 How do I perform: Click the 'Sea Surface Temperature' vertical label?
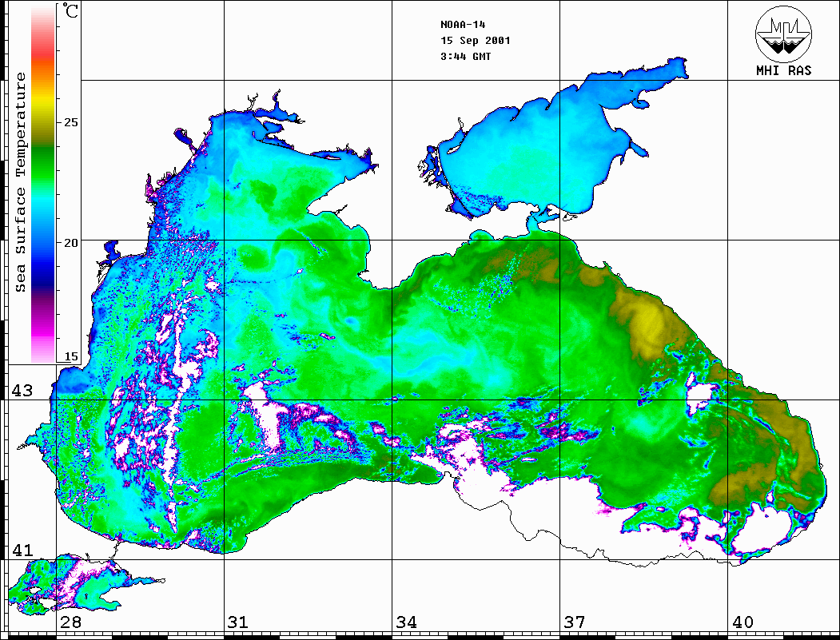click(20, 182)
